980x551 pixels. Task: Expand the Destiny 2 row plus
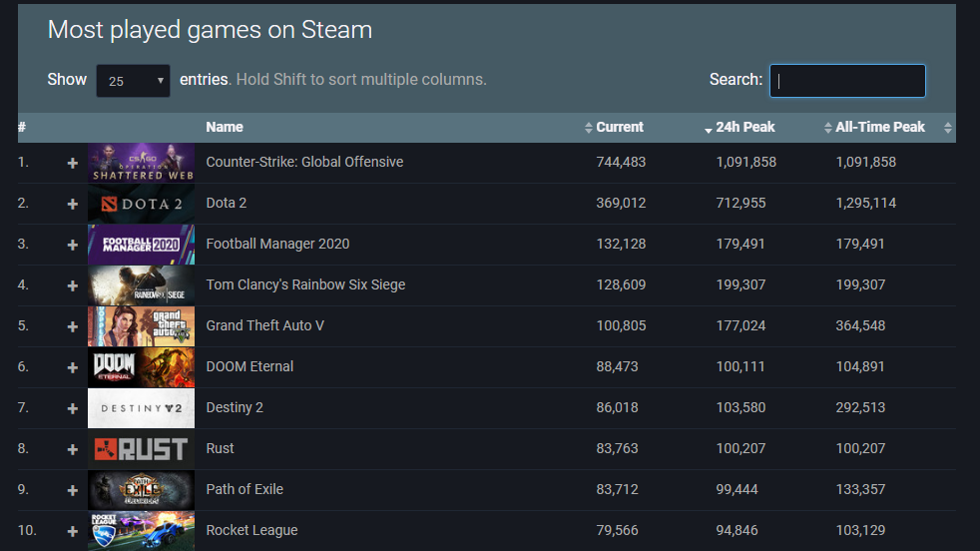click(73, 409)
